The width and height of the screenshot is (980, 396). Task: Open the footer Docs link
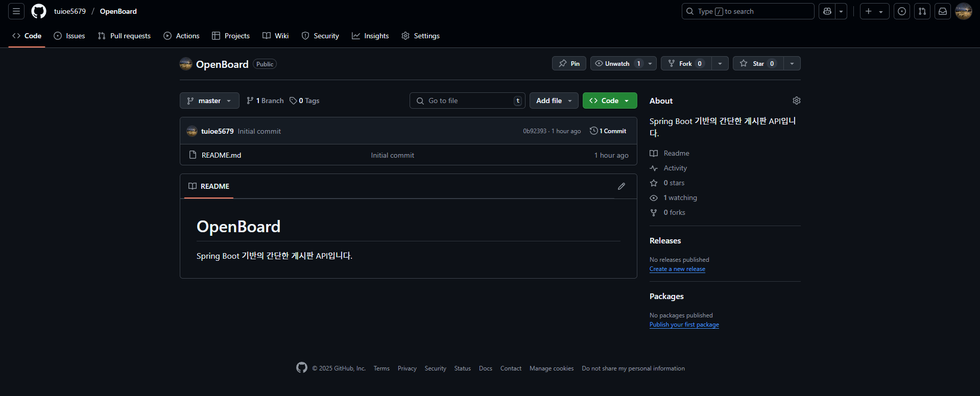[x=486, y=368]
